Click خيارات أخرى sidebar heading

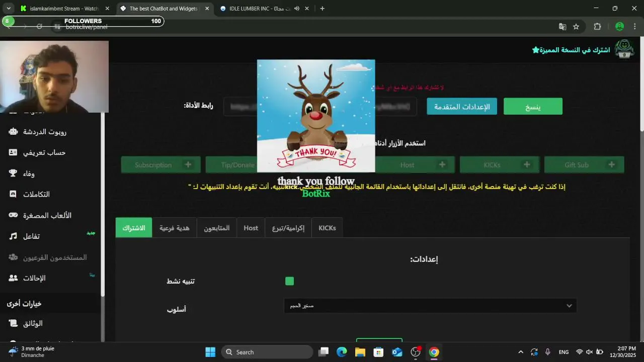pyautogui.click(x=24, y=304)
